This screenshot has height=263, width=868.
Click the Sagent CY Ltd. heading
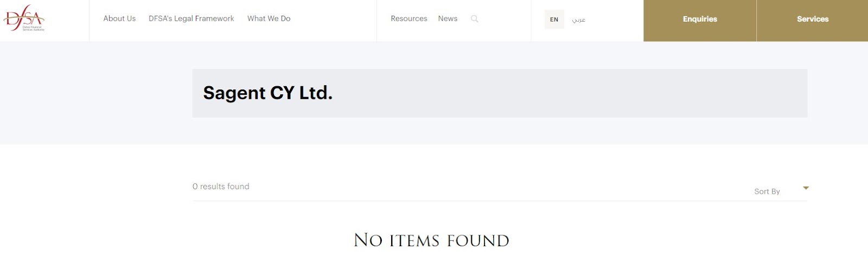coord(267,93)
